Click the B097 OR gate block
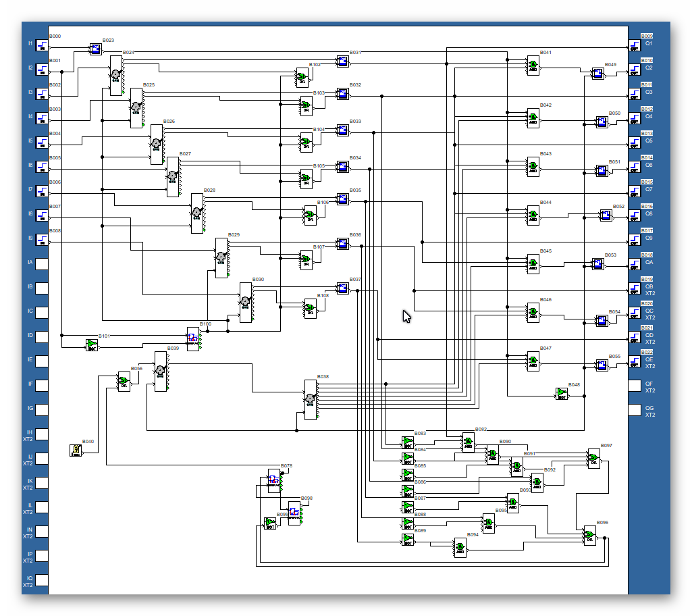Screen dimensions: 692x616 tap(594, 459)
